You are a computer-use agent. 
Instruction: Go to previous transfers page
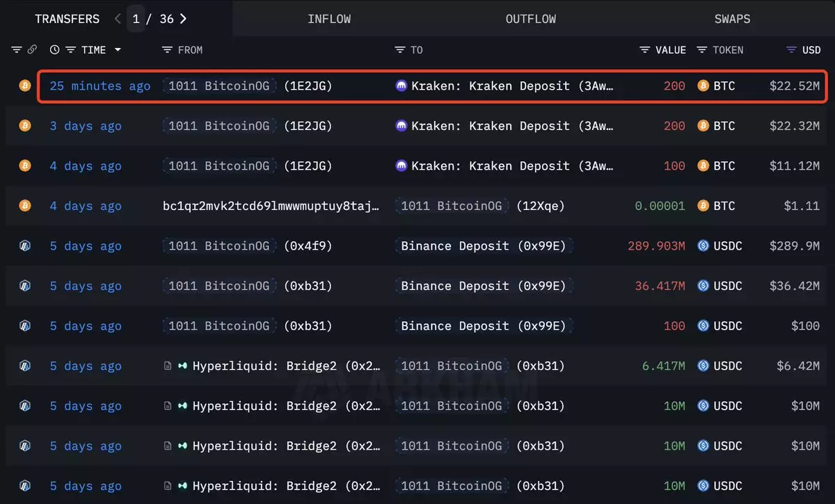[118, 19]
